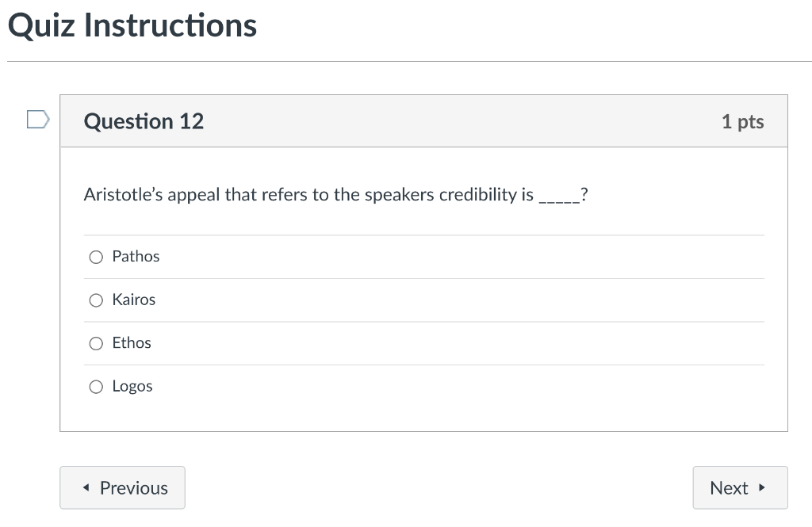Click the Quiz Instructions heading
Viewport: 812px width, 527px height.
(132, 25)
